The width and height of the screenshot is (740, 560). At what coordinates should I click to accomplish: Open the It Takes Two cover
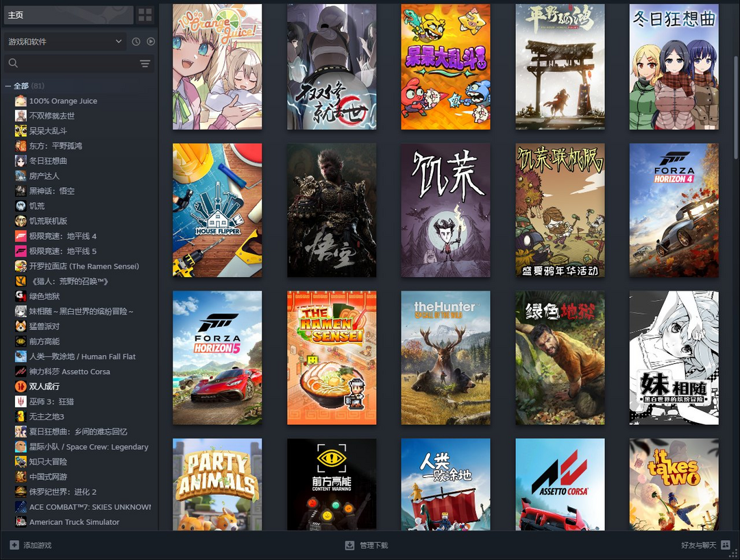tap(674, 485)
